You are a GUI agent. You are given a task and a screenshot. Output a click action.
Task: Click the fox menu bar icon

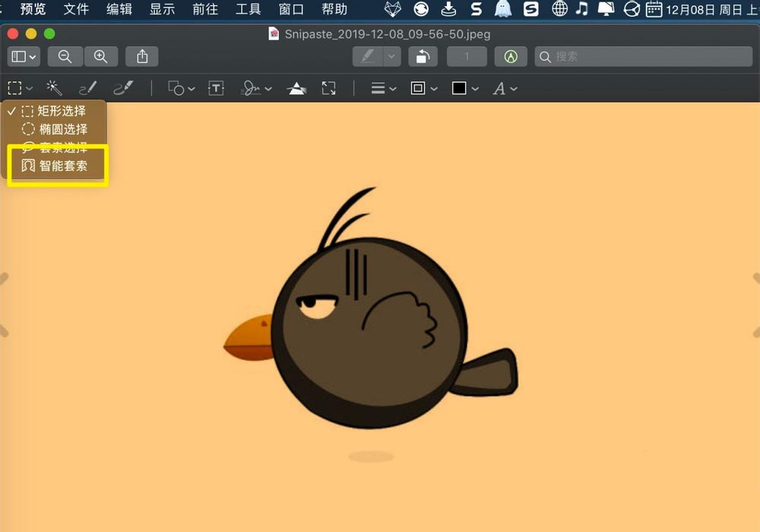(x=393, y=8)
